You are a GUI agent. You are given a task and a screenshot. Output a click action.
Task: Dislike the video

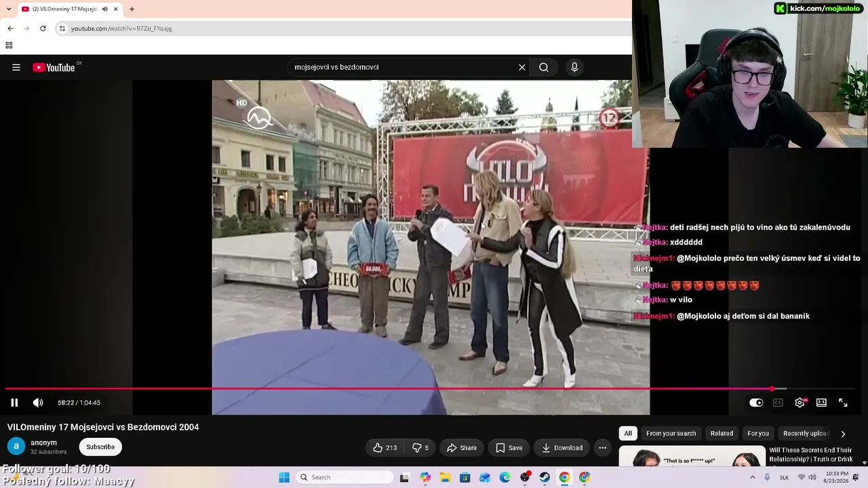click(420, 447)
